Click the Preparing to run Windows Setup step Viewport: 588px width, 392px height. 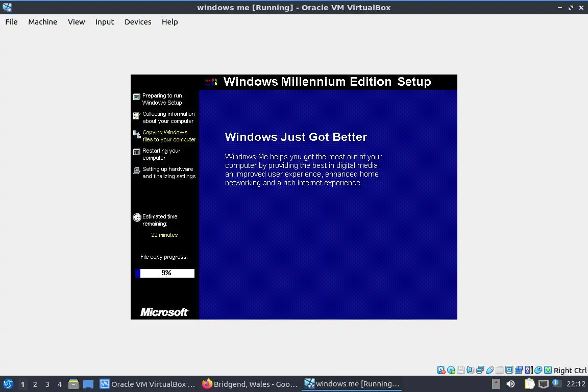pyautogui.click(x=162, y=99)
